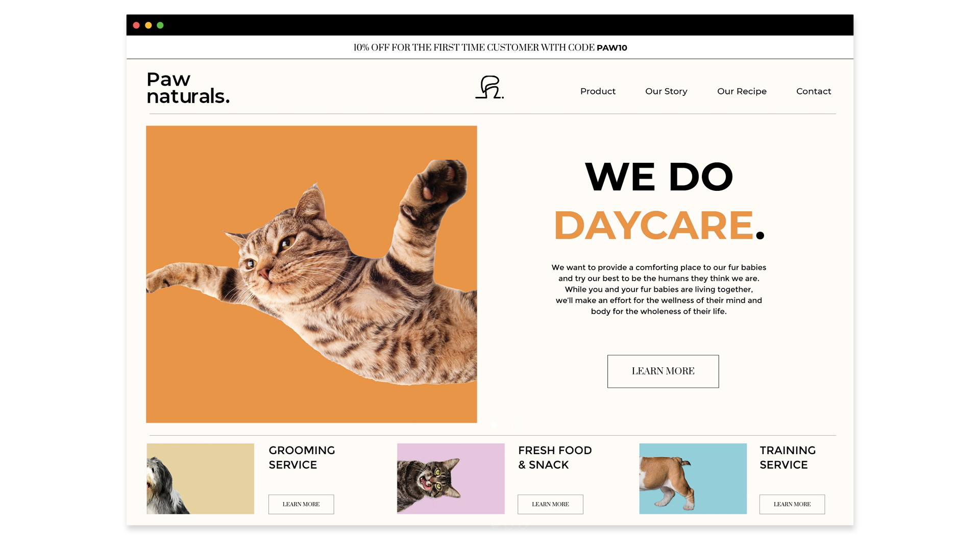Open the Product menu item

pos(598,91)
